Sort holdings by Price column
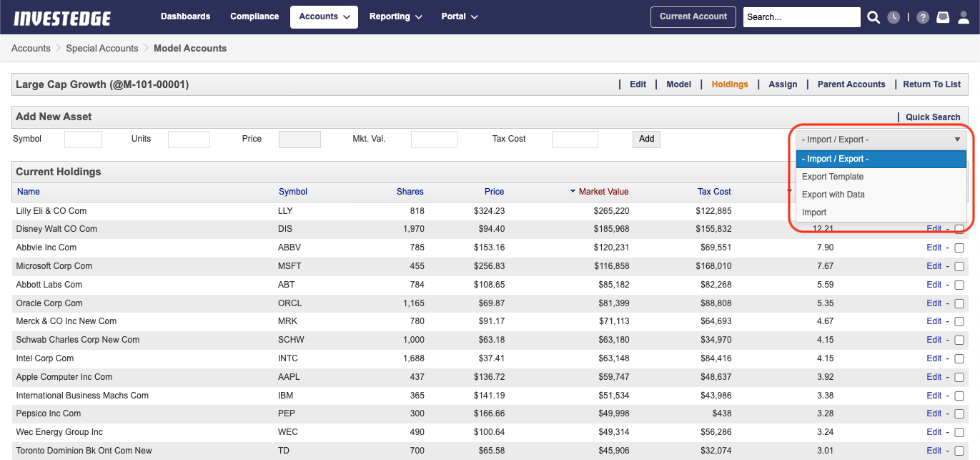The width and height of the screenshot is (980, 460). [x=494, y=192]
